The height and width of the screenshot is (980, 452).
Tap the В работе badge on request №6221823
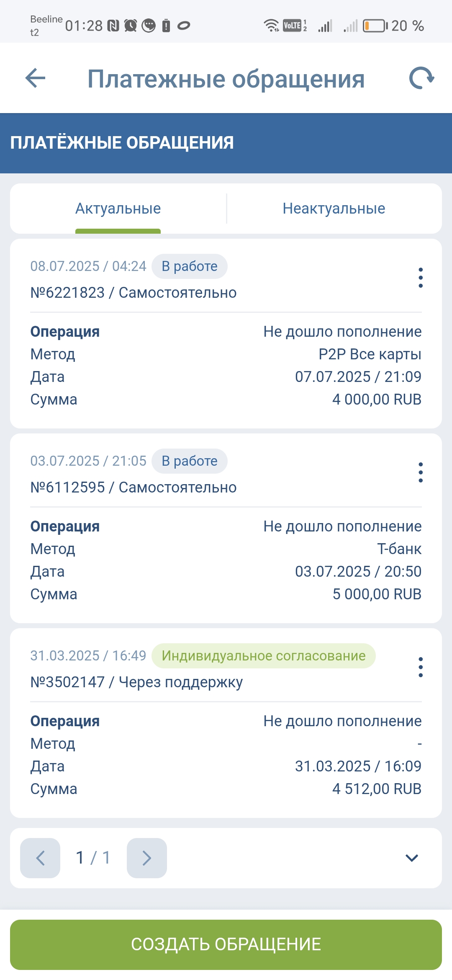(189, 266)
